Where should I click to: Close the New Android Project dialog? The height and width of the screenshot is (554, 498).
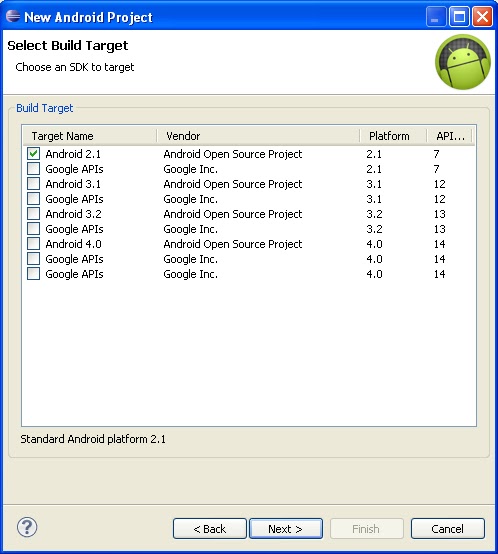pos(482,17)
